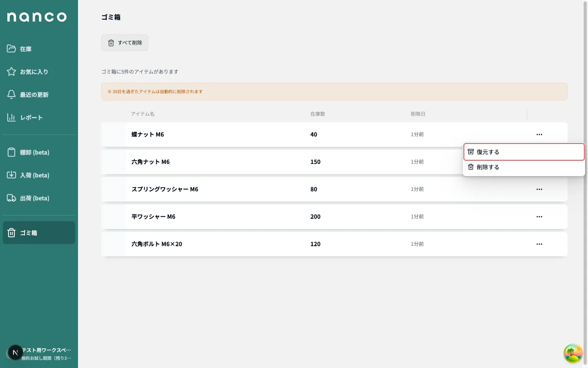Open more options for 平ワッシャー M6

click(x=539, y=217)
